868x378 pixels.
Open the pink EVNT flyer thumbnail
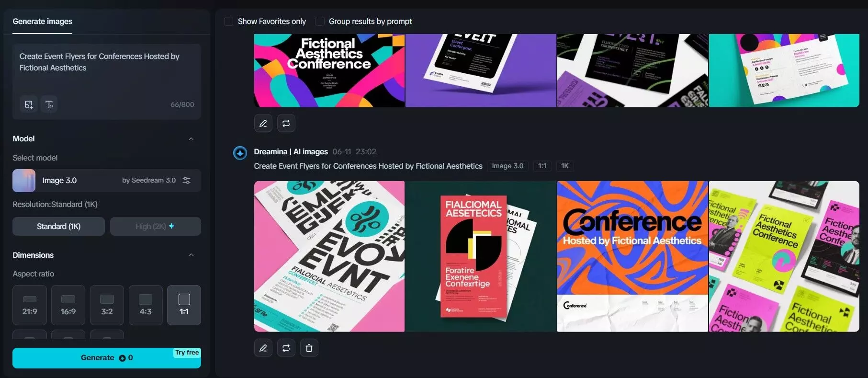coord(329,256)
